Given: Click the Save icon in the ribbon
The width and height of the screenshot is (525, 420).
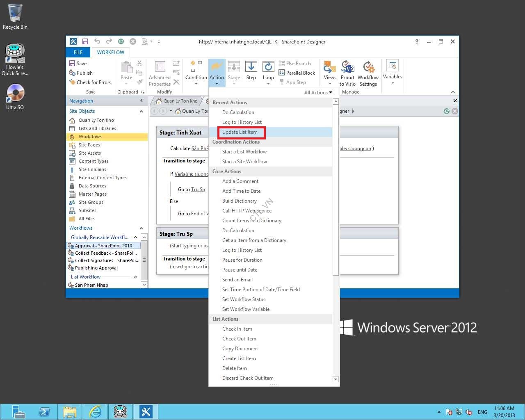Looking at the screenshot, I should click(x=72, y=64).
